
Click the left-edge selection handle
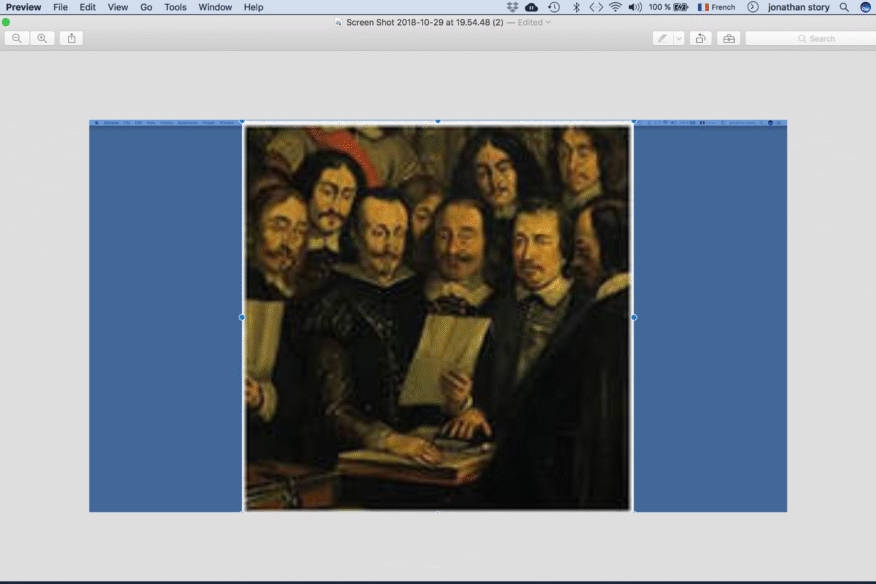(x=242, y=317)
